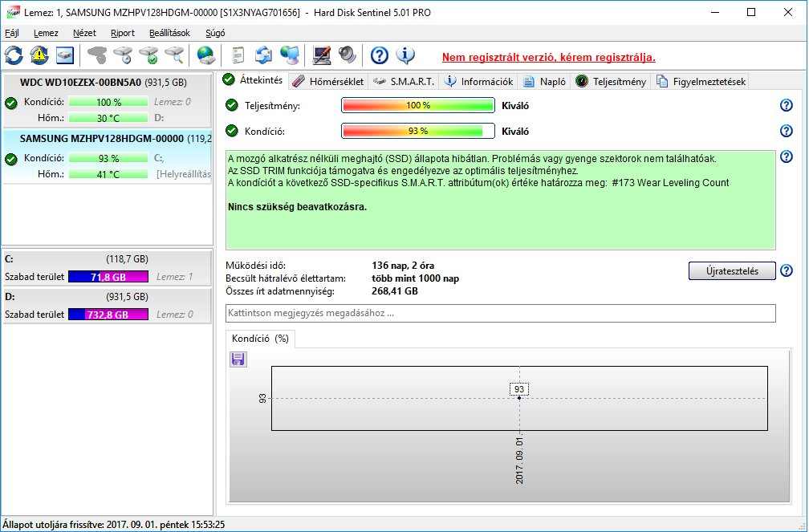Click the globe with disk toolbar icon

click(205, 55)
